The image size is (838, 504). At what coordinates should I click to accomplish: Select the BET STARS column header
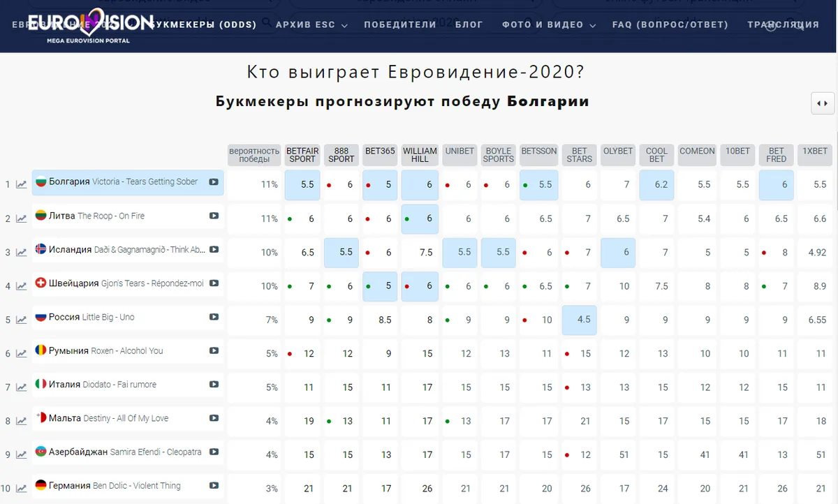[580, 155]
